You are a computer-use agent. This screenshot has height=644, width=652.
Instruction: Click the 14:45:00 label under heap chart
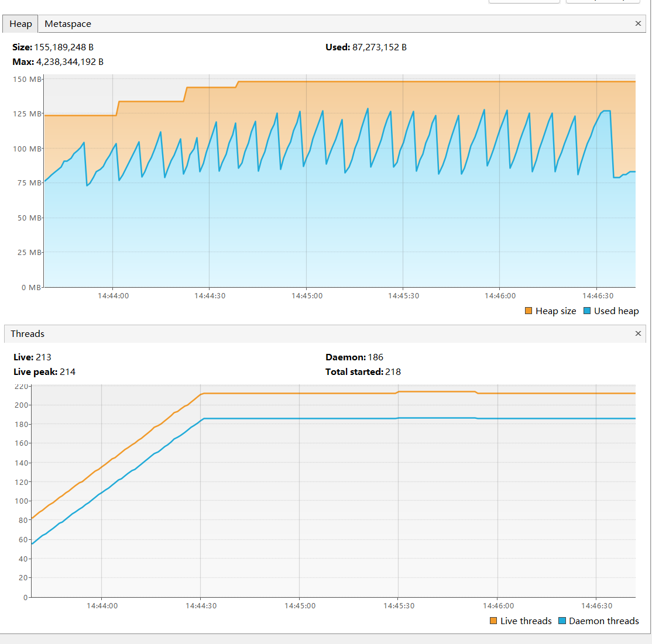pos(307,296)
